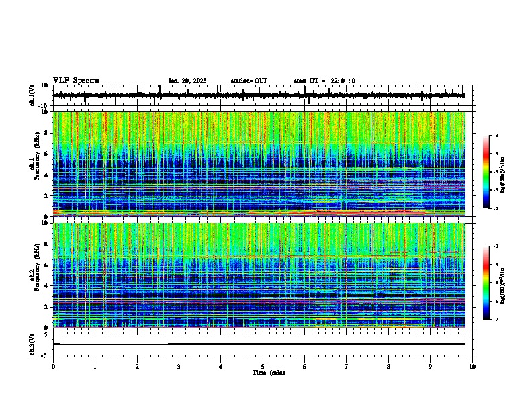The width and height of the screenshot is (532, 411).
Task: Click the ch.2 color scale bar
Action: 486,283
